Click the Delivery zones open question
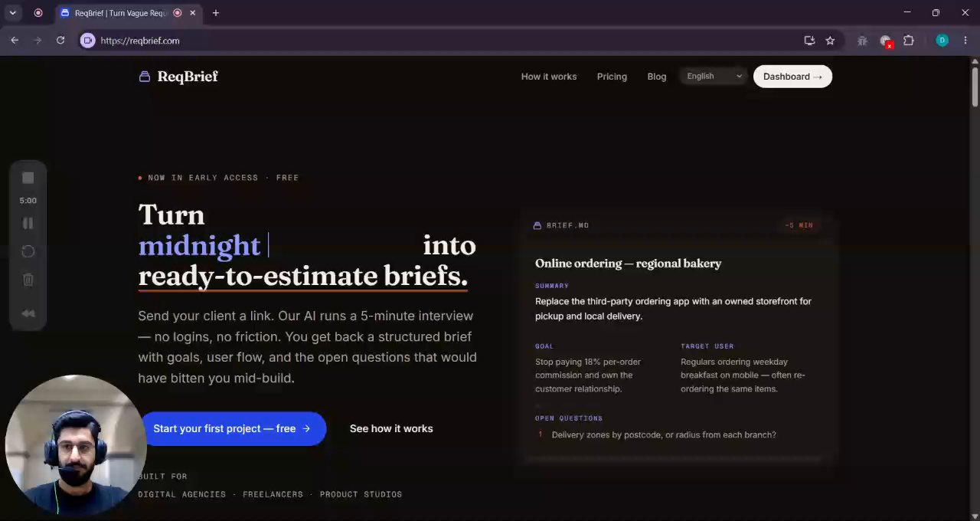Screen dimensions: 980x521 (x=664, y=434)
